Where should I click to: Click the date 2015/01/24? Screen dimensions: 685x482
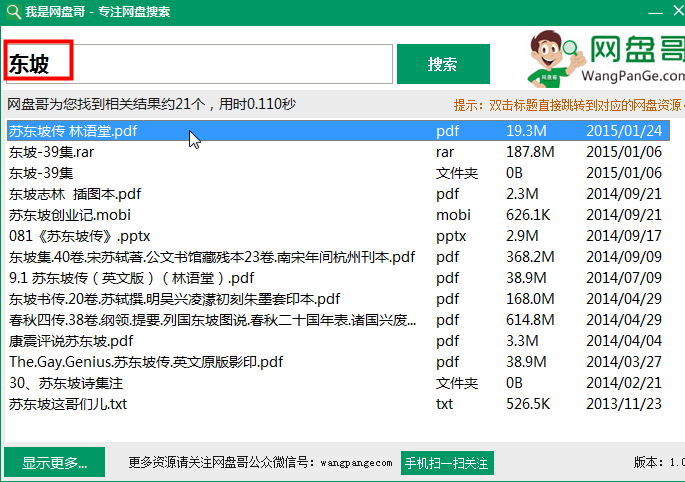pos(624,131)
